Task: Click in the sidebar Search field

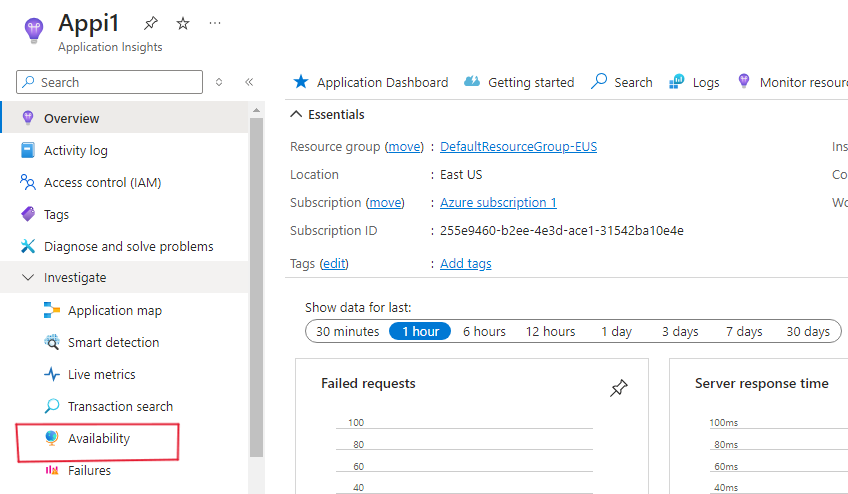Action: point(115,82)
